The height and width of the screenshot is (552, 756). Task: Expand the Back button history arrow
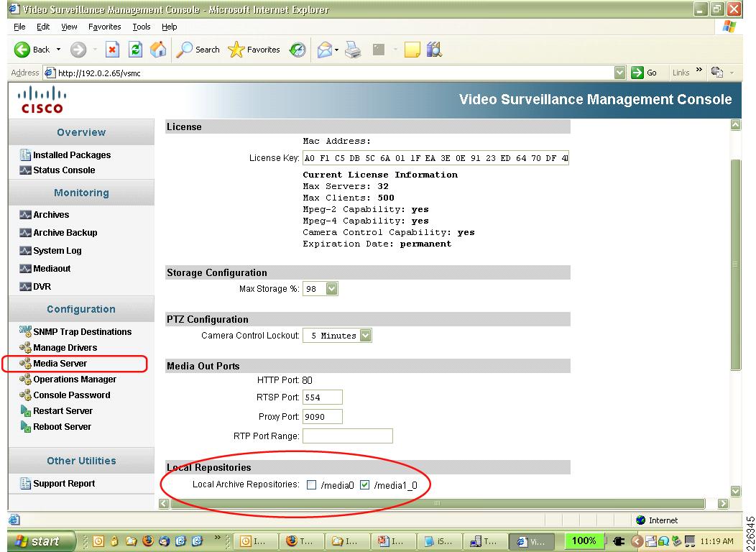[58, 50]
